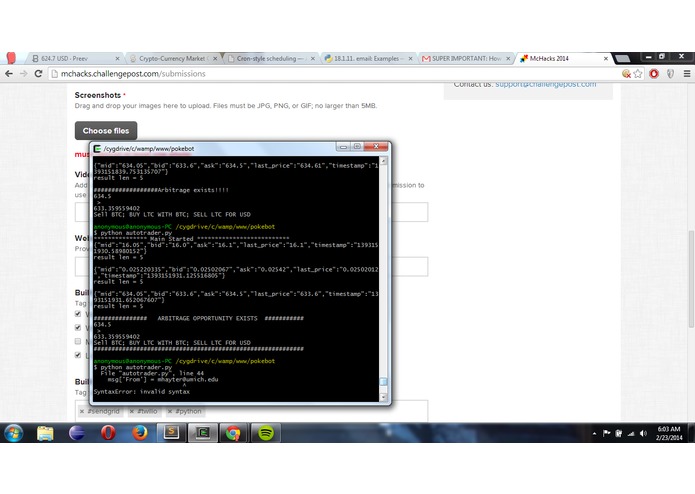695x494 pixels.
Task: Click 'Arbitrage exists!!!!' terminal line
Action: coord(161,190)
